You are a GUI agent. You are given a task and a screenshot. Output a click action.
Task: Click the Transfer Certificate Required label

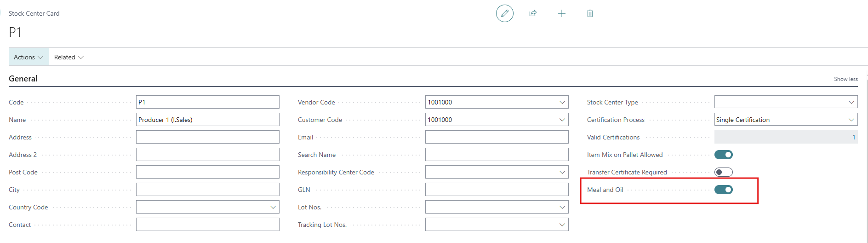click(627, 172)
